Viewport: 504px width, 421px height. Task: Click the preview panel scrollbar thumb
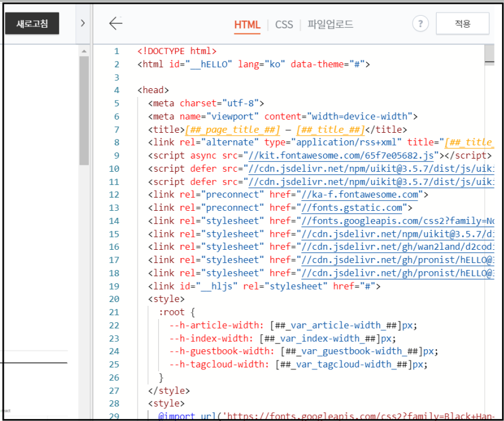(84, 110)
